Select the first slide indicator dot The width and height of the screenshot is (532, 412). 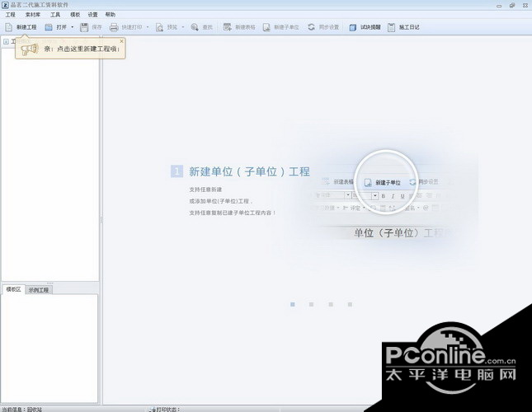coord(293,304)
